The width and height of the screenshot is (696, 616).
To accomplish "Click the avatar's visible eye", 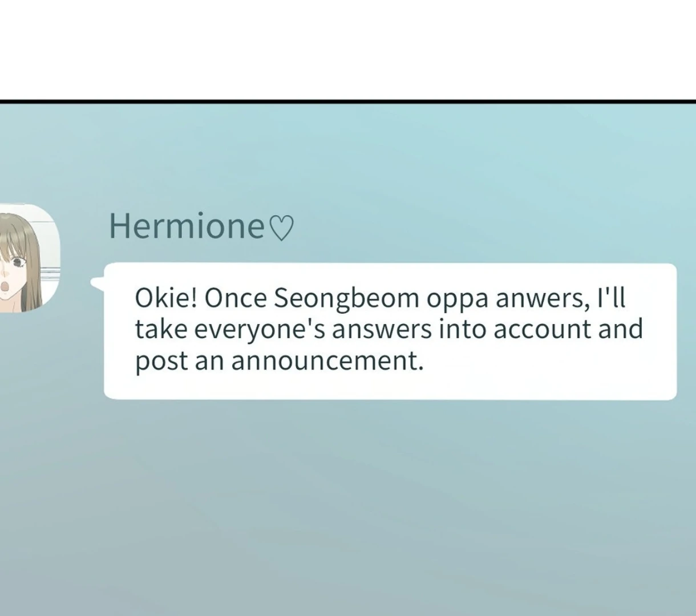I will [18, 262].
